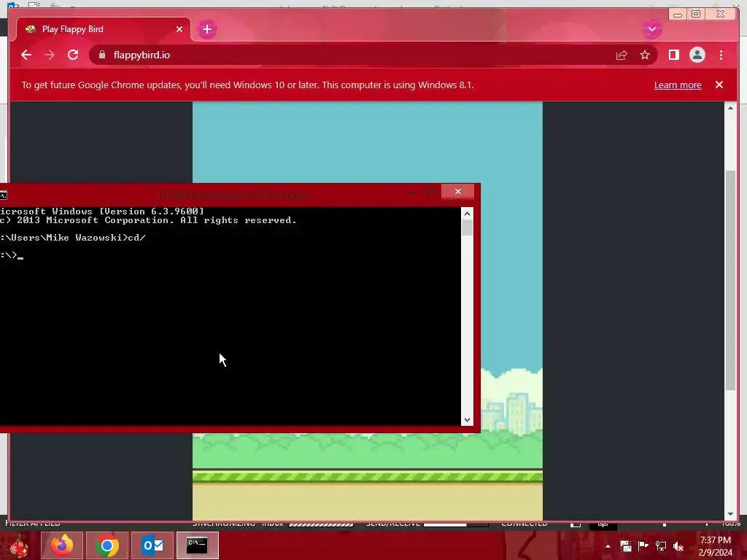This screenshot has width=747, height=560.
Task: Open Chrome side panel
Action: click(673, 55)
